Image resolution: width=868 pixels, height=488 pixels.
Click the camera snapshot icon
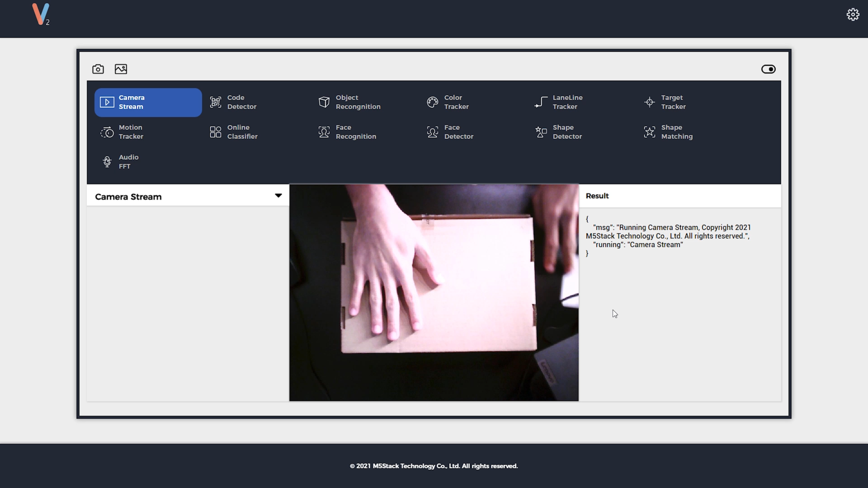98,69
